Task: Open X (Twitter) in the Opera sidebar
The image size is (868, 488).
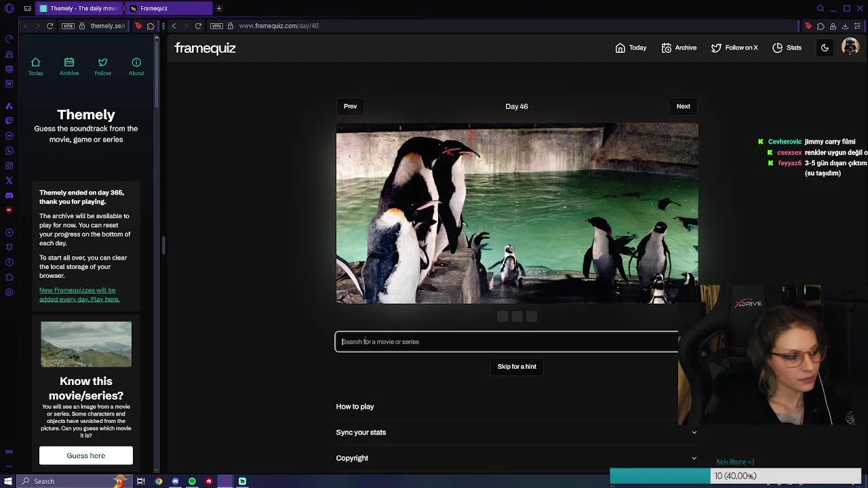Action: (9, 180)
